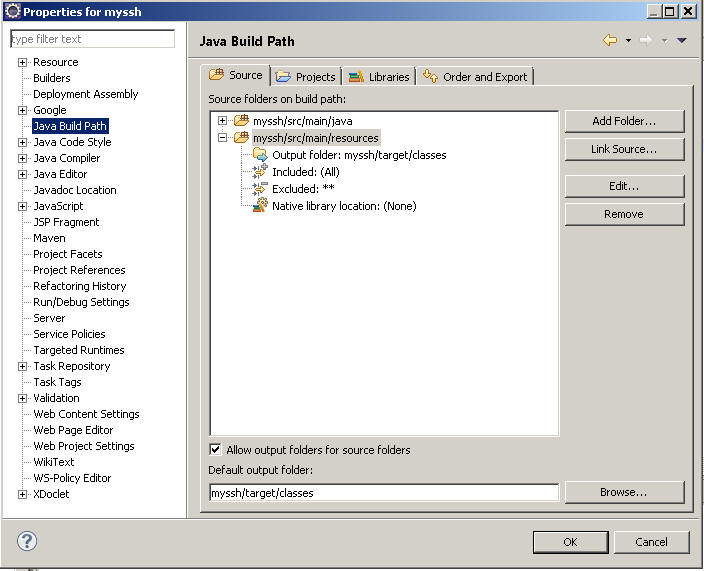Expand the myssh/src/main/java source folder

coord(222,121)
